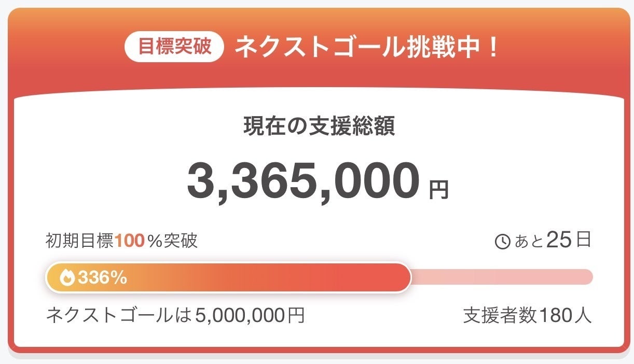Click the 5,000,000円 next goal amount
This screenshot has width=634, height=364.
pos(250,315)
